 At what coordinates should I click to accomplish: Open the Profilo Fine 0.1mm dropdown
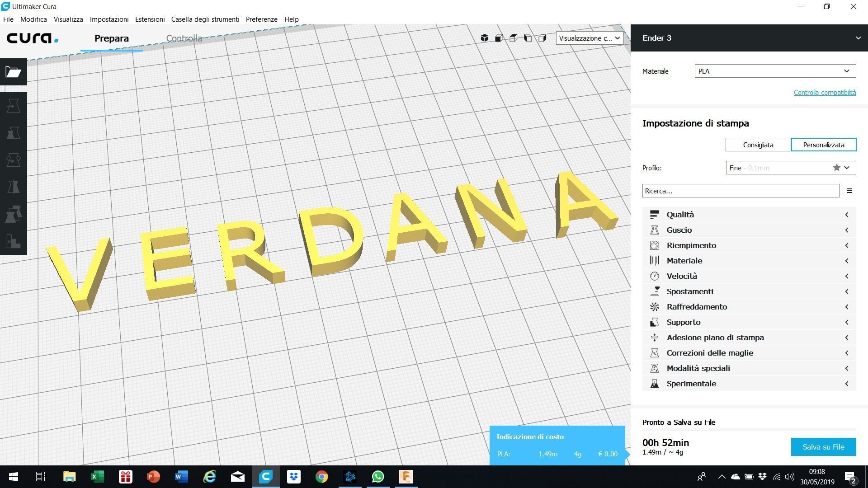[x=791, y=168]
